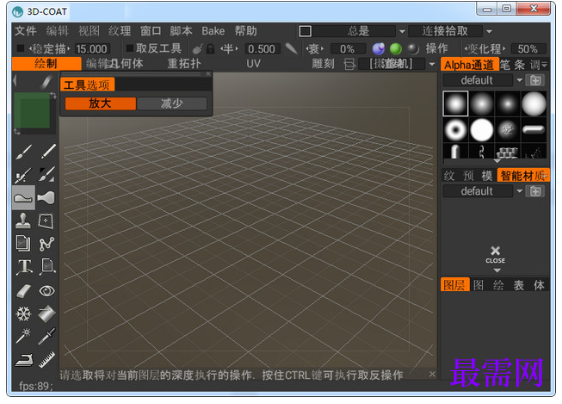Image resolution: width=562 pixels, height=404 pixels.
Task: Click the brush stroke icon after 0.500
Action: coord(291,49)
